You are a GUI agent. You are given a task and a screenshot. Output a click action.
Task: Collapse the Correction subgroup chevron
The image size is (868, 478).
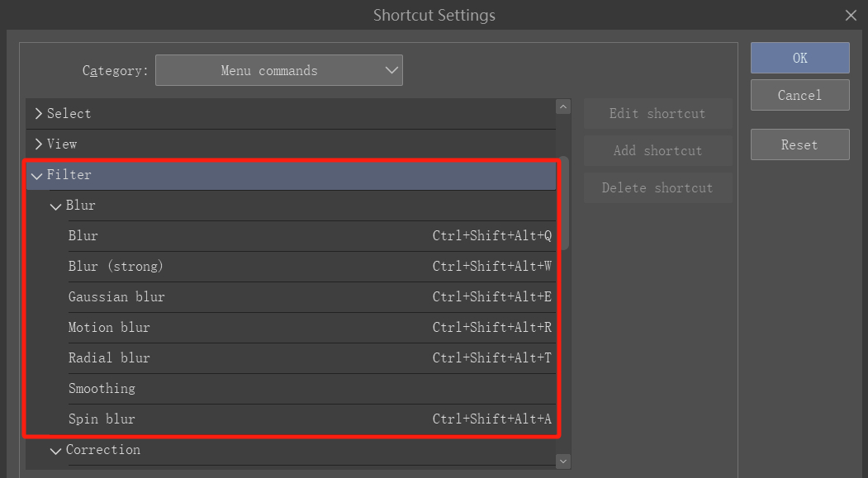(55, 450)
